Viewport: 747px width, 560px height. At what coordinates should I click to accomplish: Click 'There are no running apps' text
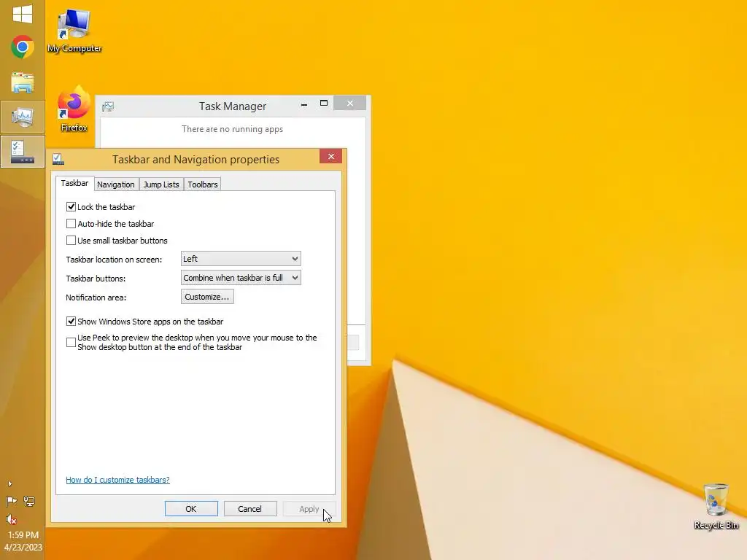[x=232, y=128]
